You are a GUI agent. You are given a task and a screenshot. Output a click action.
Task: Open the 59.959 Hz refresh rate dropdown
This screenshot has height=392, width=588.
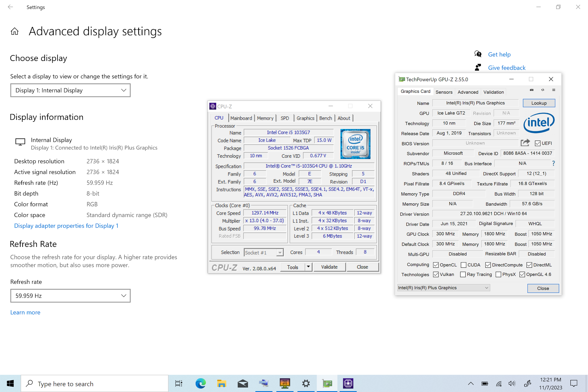point(70,296)
